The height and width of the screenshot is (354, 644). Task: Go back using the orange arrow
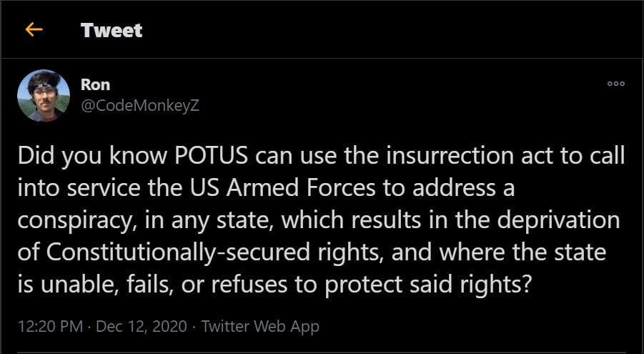pos(34,30)
